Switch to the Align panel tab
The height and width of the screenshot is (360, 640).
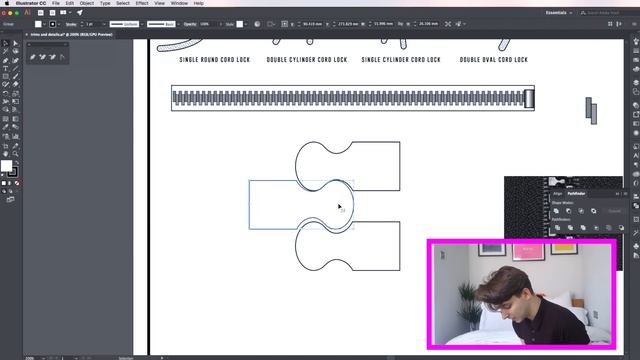pos(558,193)
